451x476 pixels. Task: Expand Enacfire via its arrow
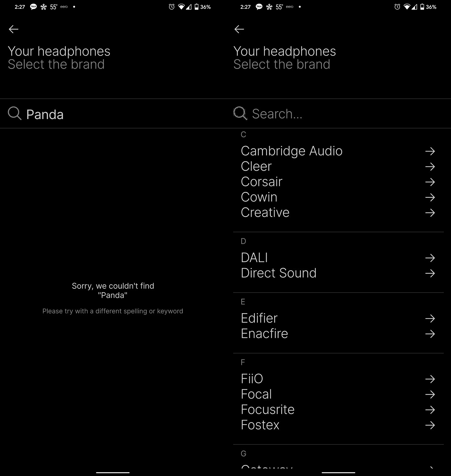tap(430, 334)
